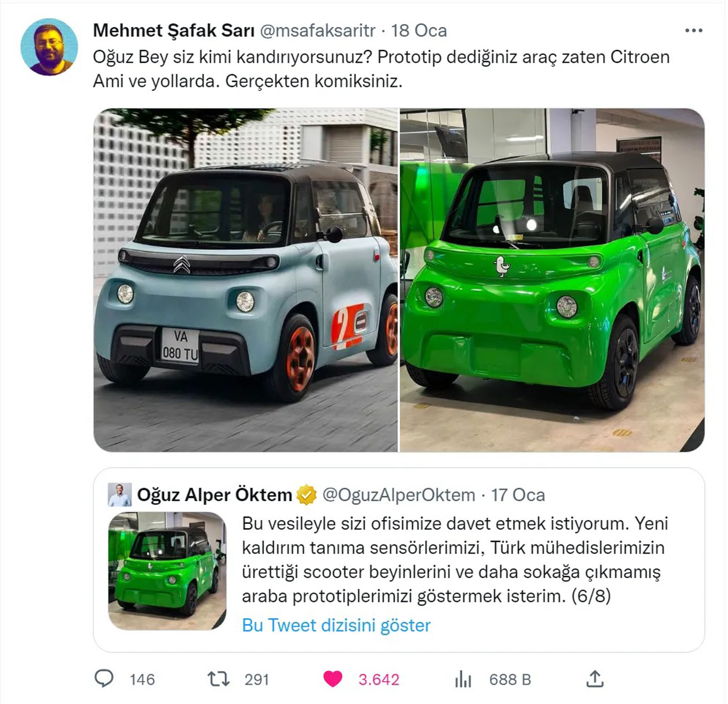Open the three-dot more options menu
728x704 pixels.
[x=693, y=30]
